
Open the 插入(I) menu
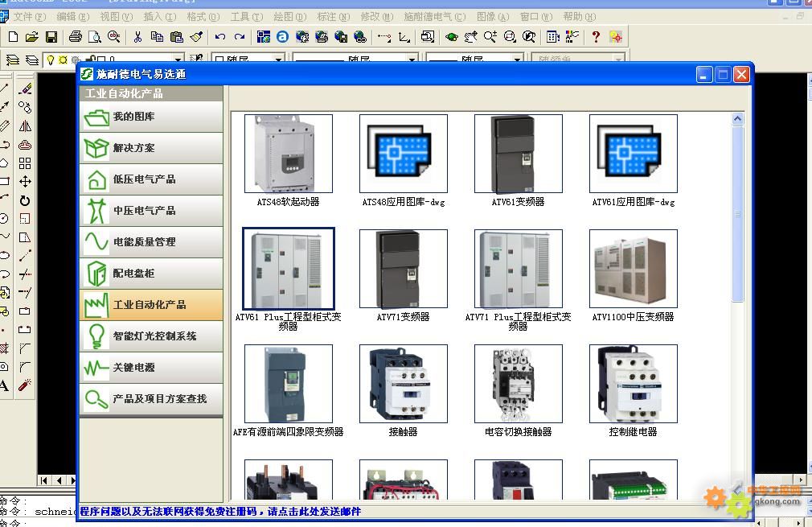(x=160, y=17)
